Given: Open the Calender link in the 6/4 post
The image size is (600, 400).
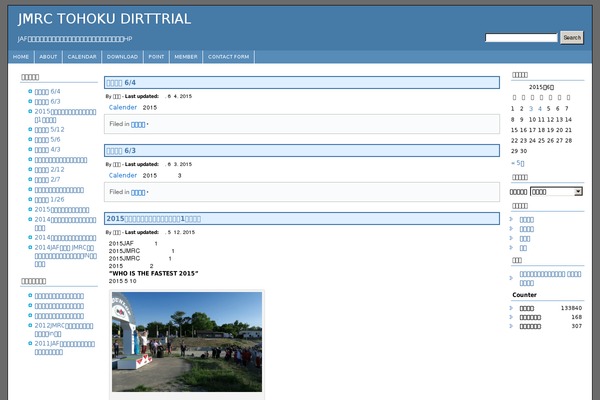Looking at the screenshot, I should coord(122,108).
